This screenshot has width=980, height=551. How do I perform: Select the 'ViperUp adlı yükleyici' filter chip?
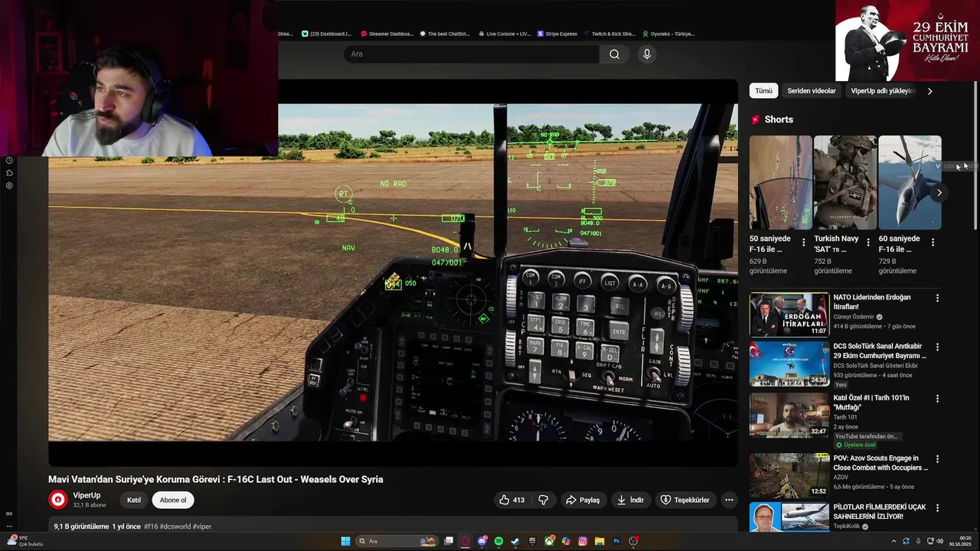(882, 90)
